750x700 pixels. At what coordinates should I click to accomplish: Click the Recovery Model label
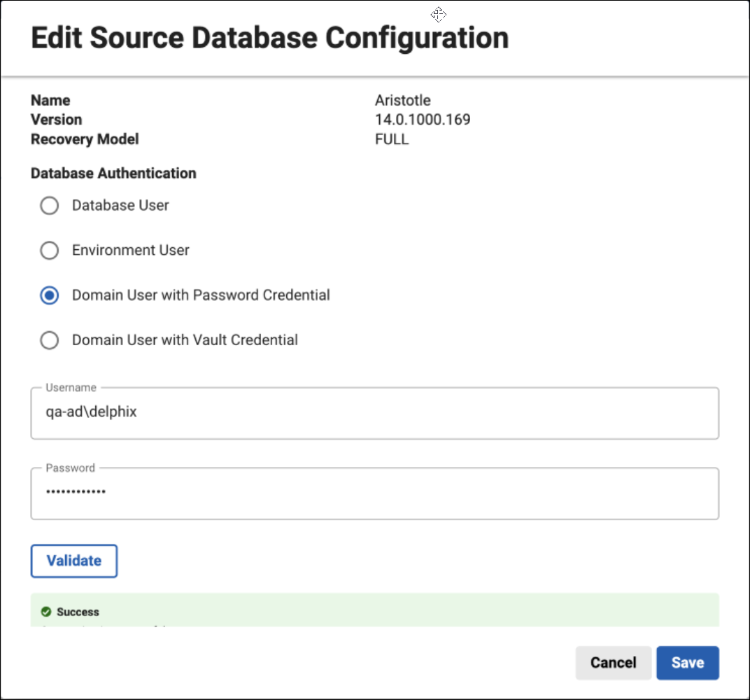[x=85, y=139]
